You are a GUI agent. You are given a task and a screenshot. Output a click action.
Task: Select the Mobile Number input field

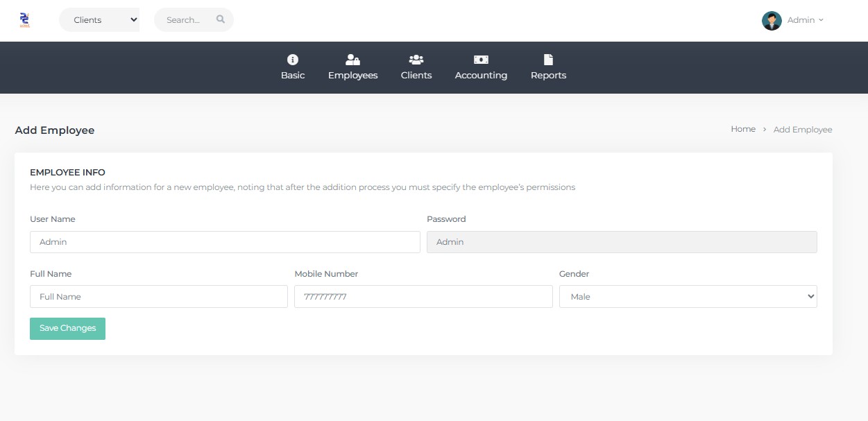point(423,297)
